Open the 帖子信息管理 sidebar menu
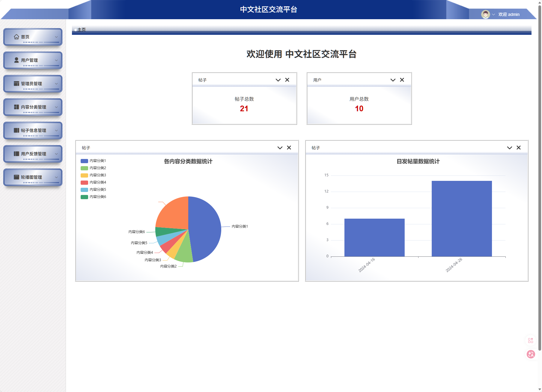 point(33,130)
